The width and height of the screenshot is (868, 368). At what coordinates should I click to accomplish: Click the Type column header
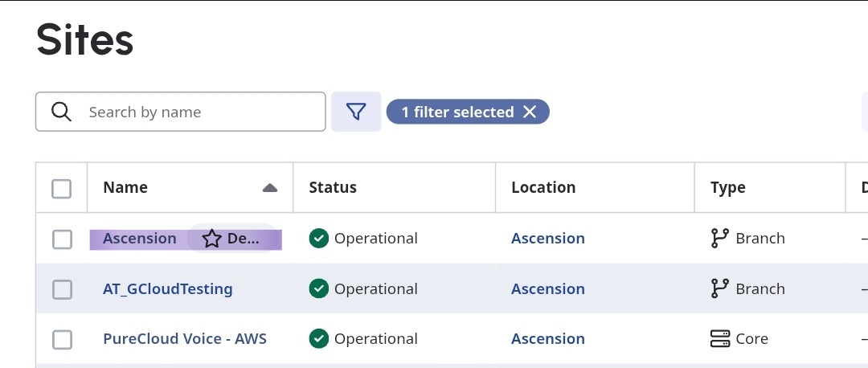point(728,188)
